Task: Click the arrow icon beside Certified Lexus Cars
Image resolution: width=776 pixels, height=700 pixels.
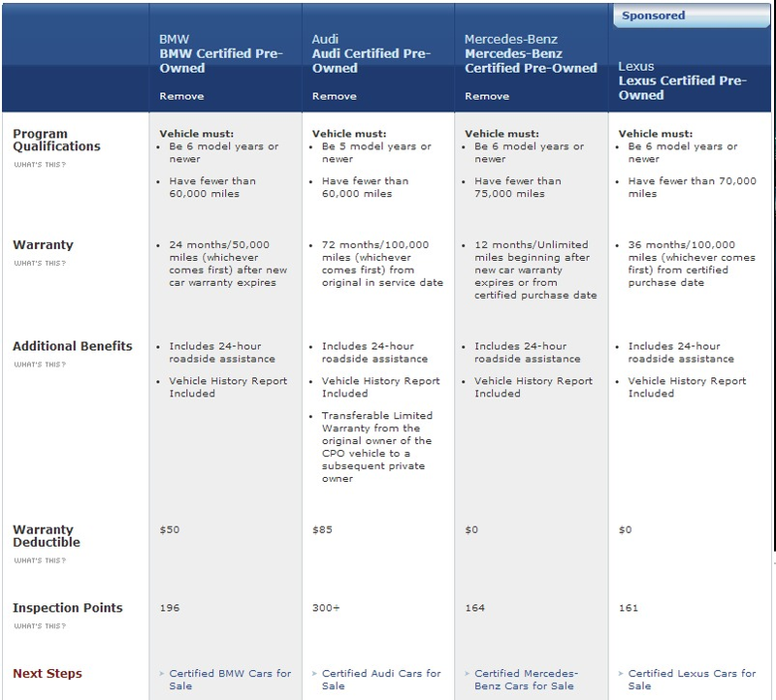Action: [x=621, y=673]
